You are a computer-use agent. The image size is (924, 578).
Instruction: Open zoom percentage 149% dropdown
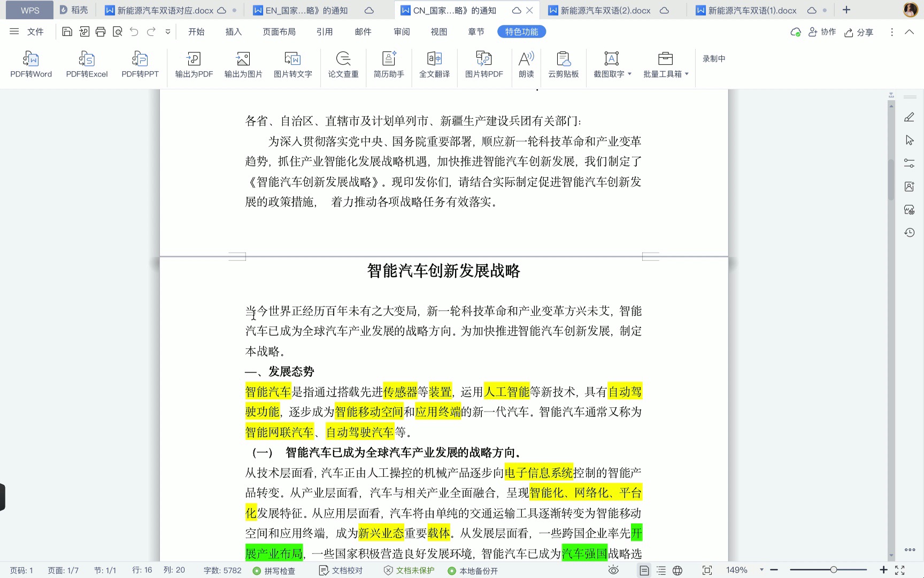coord(761,570)
